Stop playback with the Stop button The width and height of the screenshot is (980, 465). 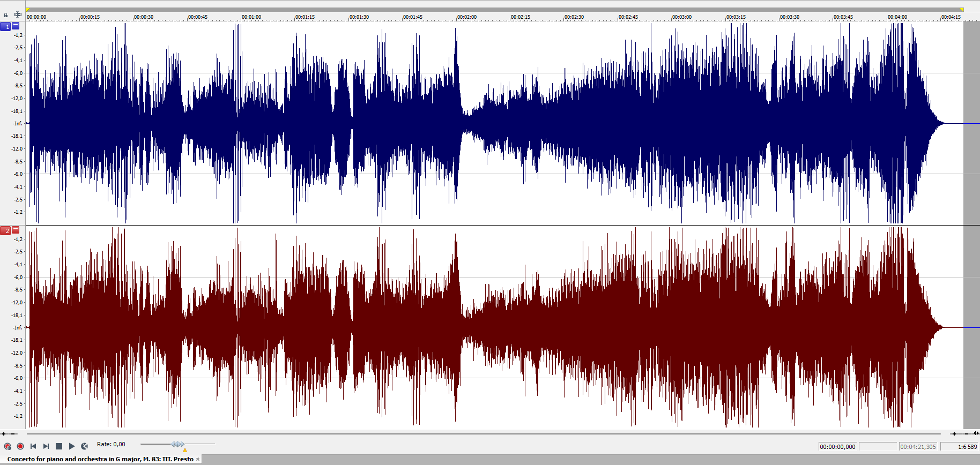coord(59,446)
